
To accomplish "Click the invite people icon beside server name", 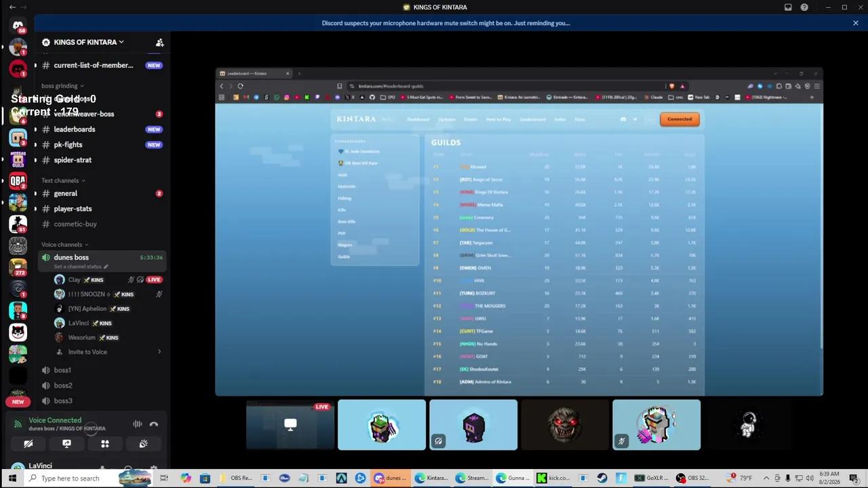I will 159,42.
